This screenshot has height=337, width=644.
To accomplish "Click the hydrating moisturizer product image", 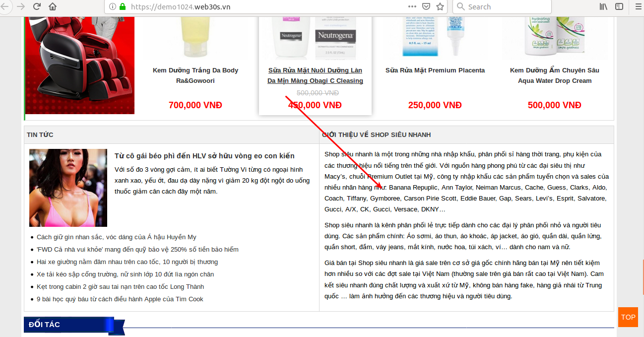I will [555, 38].
